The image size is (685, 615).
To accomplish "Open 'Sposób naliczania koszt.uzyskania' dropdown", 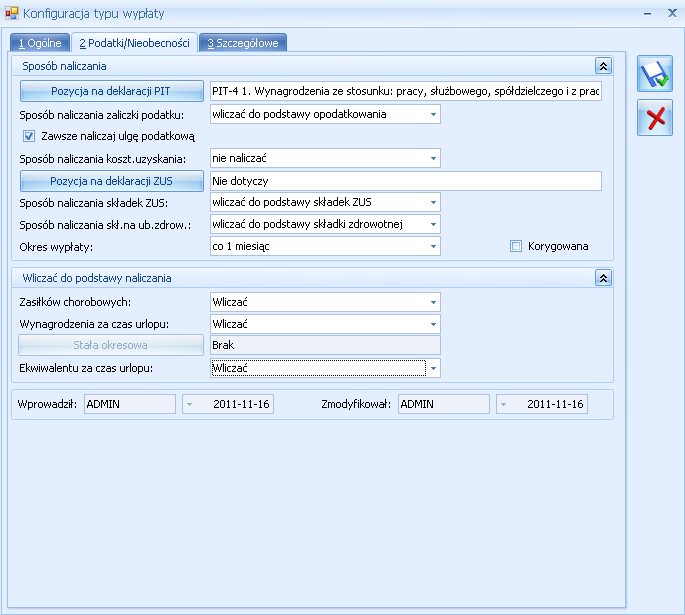I will click(433, 158).
